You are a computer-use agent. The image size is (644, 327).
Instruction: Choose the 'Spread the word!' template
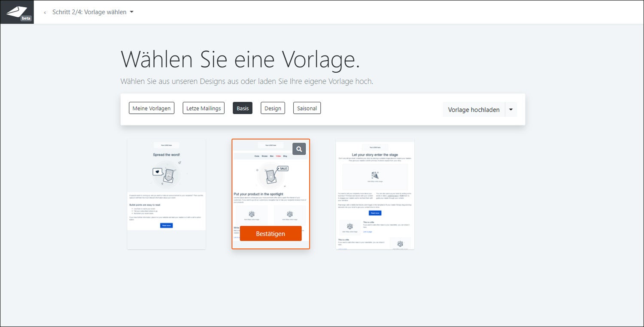point(167,194)
